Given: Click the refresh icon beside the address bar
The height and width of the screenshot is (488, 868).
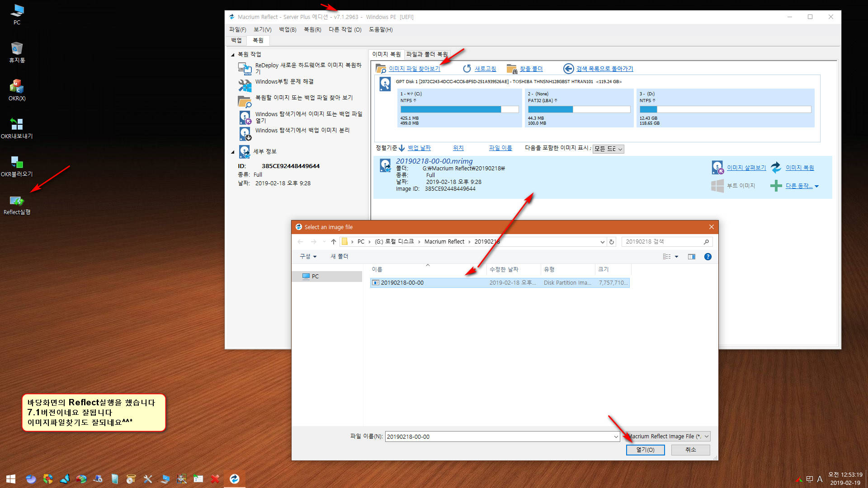Looking at the screenshot, I should click(x=612, y=242).
